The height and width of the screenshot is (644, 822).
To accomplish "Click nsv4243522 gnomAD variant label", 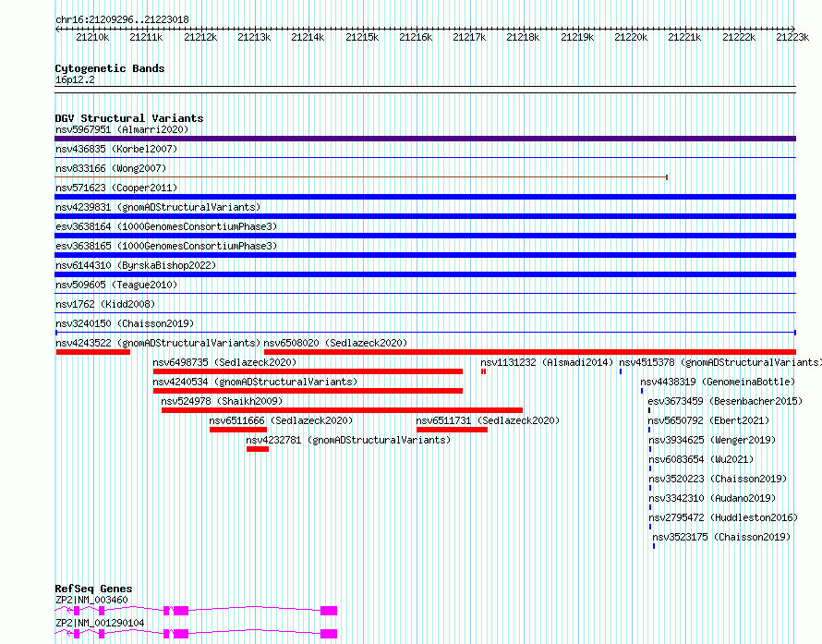I will (158, 343).
